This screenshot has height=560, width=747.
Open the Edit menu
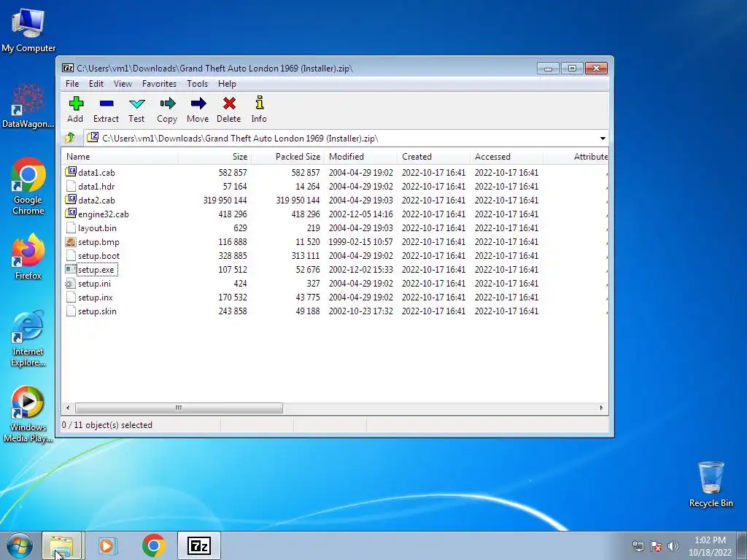[96, 84]
